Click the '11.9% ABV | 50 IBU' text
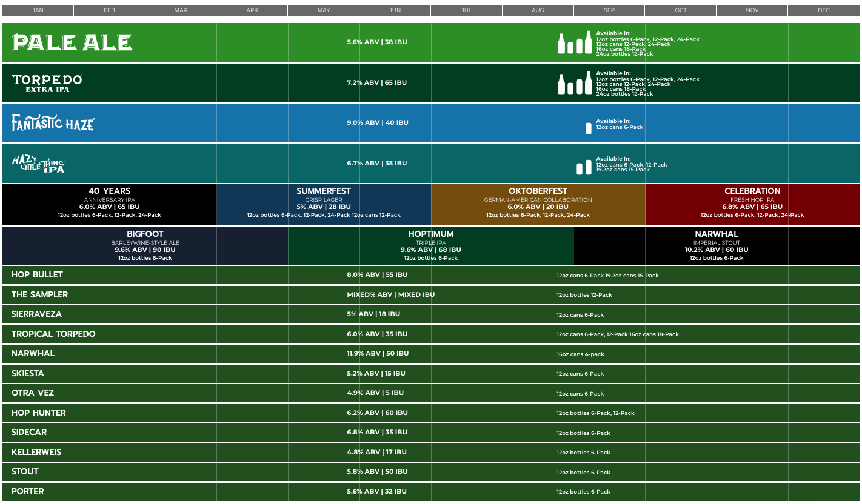Screen dimensions: 862x504 (x=378, y=353)
